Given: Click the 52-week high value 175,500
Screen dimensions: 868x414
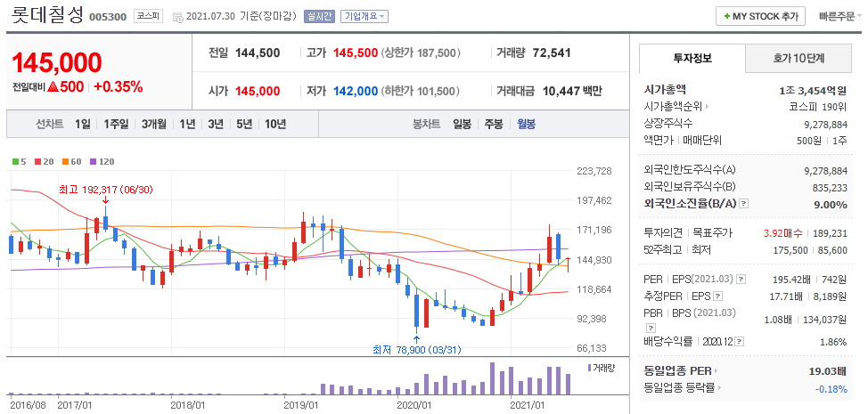Looking at the screenshot, I should 790,250.
